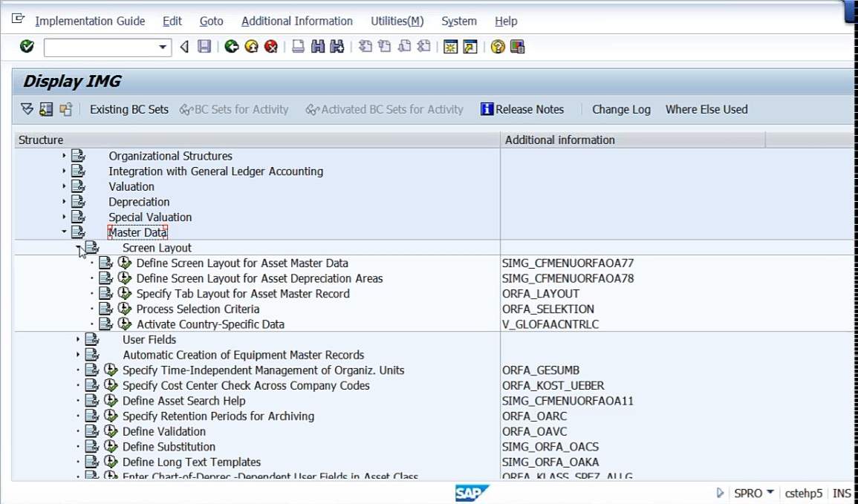Click the First Page icon
The image size is (858, 504).
click(x=365, y=47)
